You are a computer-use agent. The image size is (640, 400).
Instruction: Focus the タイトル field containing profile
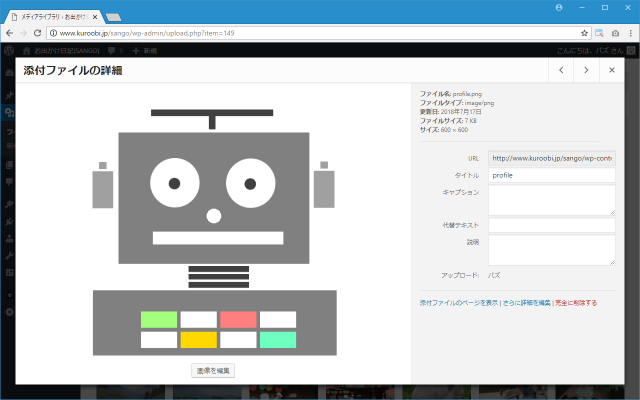551,175
